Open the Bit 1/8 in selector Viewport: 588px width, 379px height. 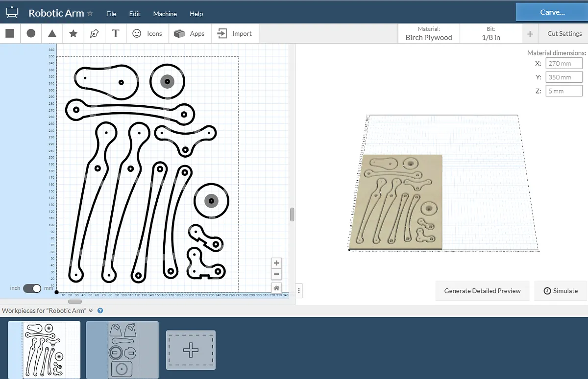tap(491, 33)
